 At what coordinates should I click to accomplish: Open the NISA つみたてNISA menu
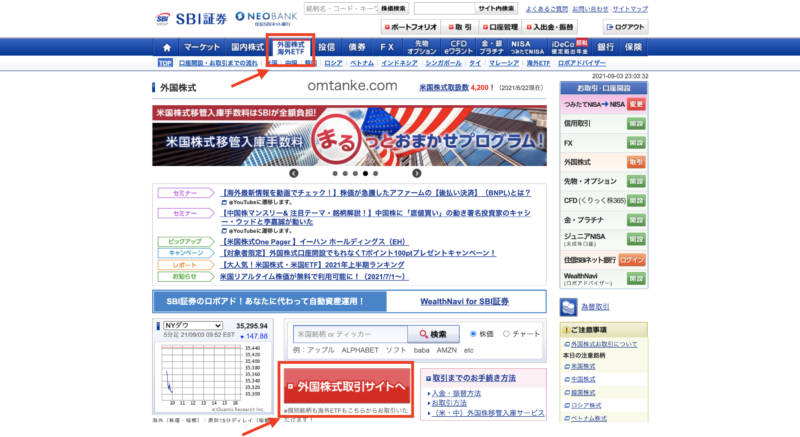pos(527,47)
